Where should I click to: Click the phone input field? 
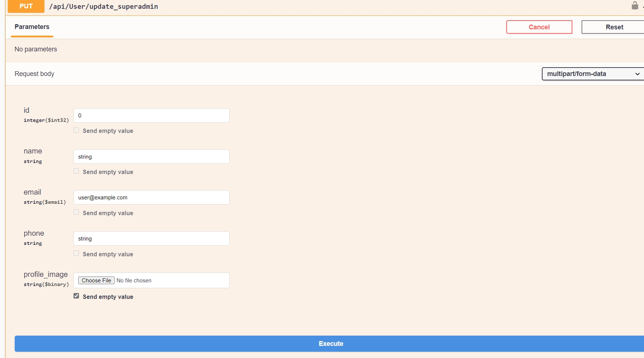pos(151,239)
